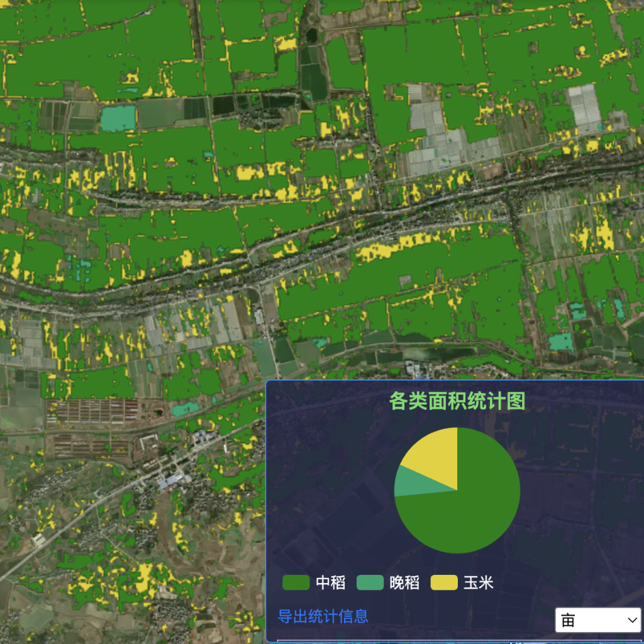Click the 各类面积统计图 chart title
The image size is (644, 644).
pyautogui.click(x=457, y=401)
